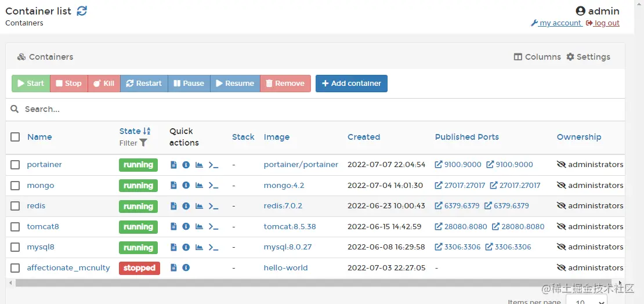Tick the select-all checkbox in the table header
Screen dimensions: 644x304
click(x=15, y=137)
